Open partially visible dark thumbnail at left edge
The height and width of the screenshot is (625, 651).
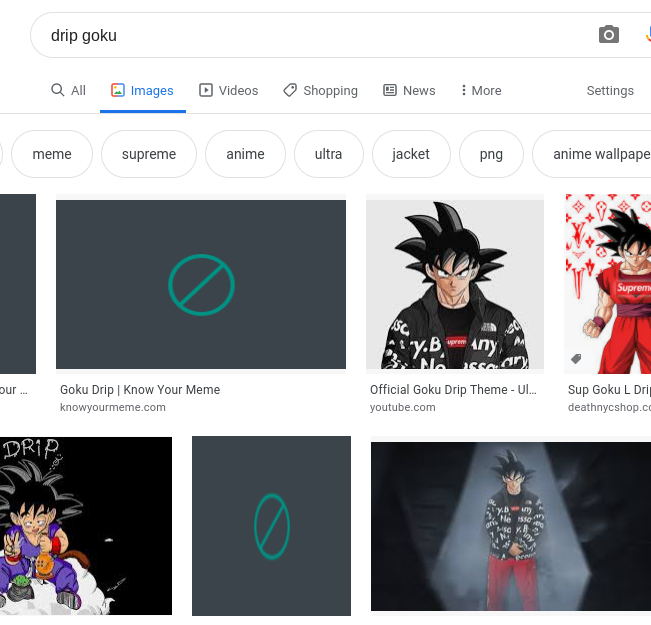[18, 284]
